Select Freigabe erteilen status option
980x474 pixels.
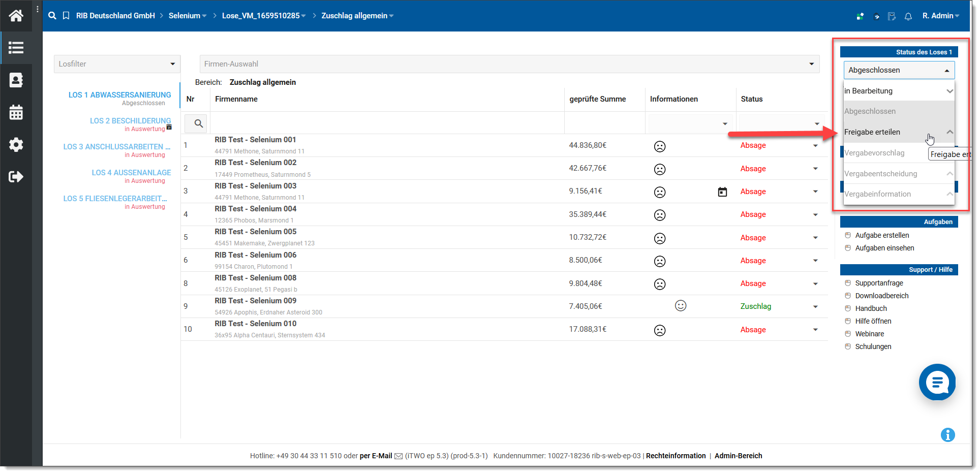(872, 132)
